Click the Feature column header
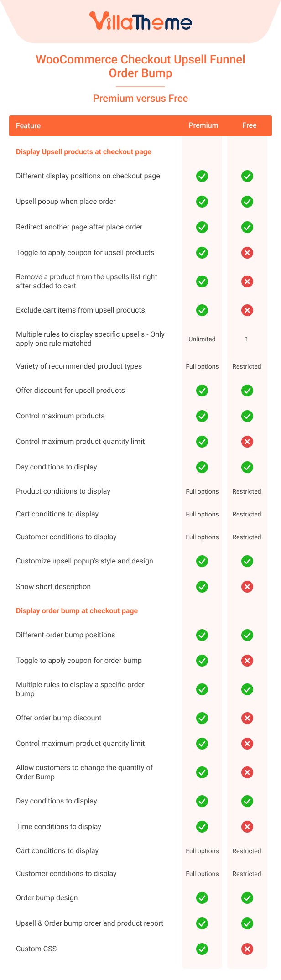The height and width of the screenshot is (980, 281). pyautogui.click(x=28, y=126)
